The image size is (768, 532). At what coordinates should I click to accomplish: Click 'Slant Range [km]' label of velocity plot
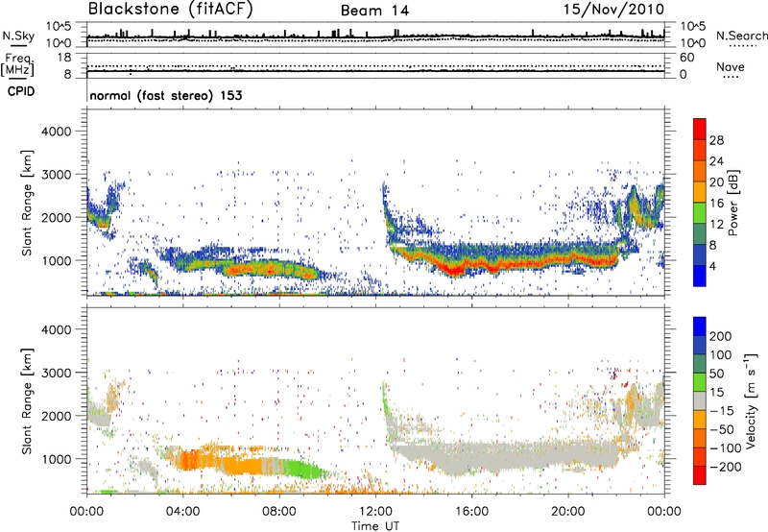pyautogui.click(x=28, y=400)
